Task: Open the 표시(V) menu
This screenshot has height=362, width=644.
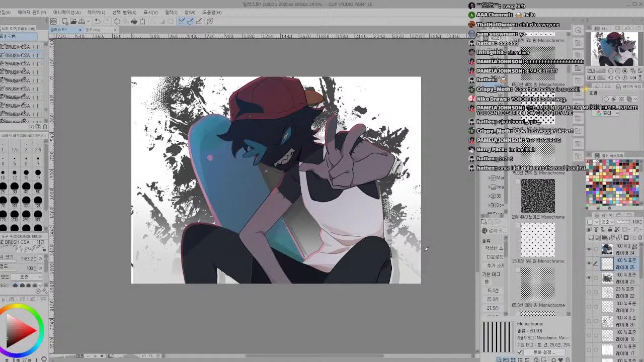Action: [150, 12]
